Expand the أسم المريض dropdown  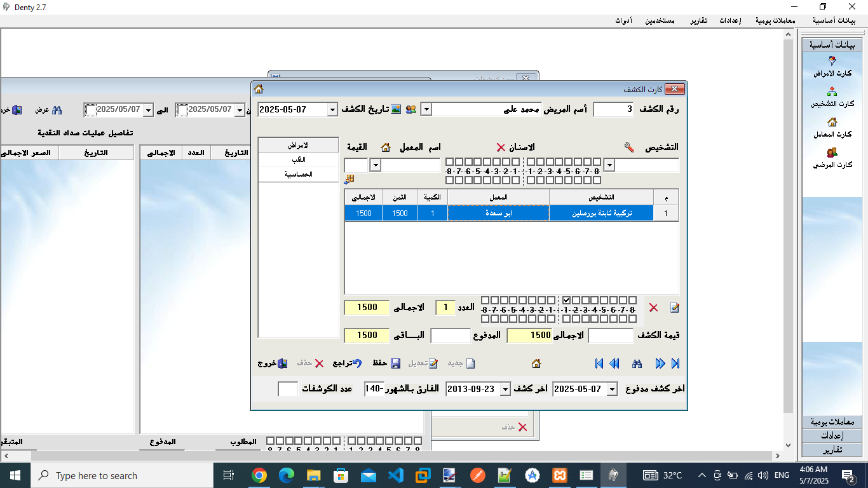426,109
